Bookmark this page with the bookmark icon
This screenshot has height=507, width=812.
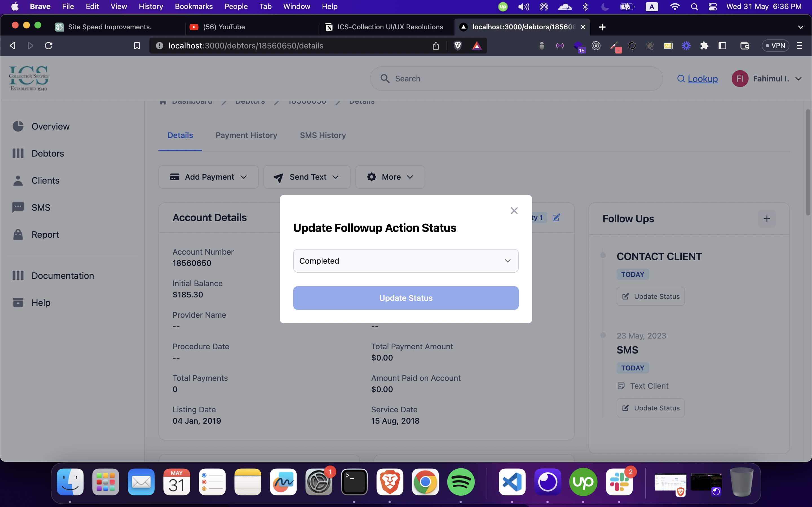[x=137, y=46]
